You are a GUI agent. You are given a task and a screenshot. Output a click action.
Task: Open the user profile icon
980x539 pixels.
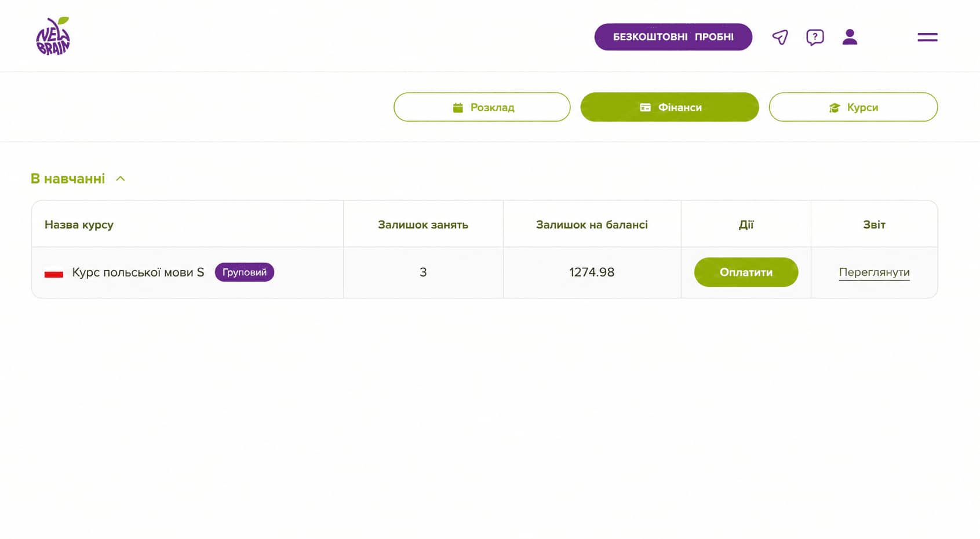(x=850, y=37)
